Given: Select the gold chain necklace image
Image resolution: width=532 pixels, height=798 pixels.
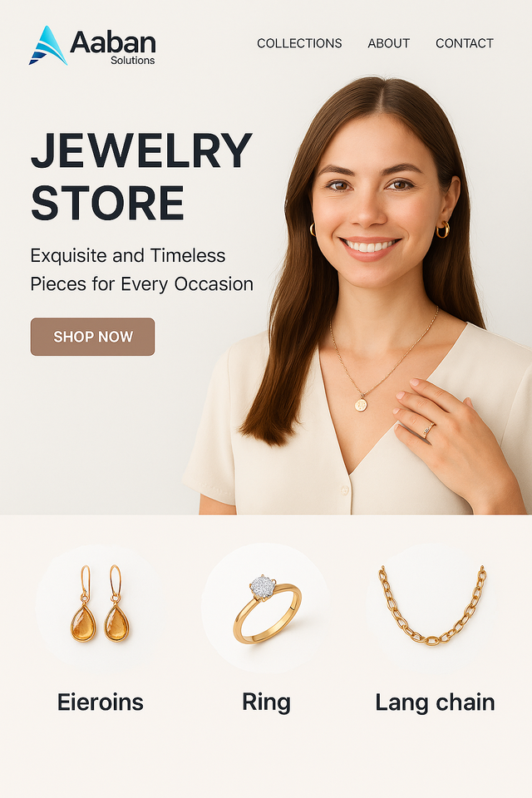Looking at the screenshot, I should [x=432, y=604].
